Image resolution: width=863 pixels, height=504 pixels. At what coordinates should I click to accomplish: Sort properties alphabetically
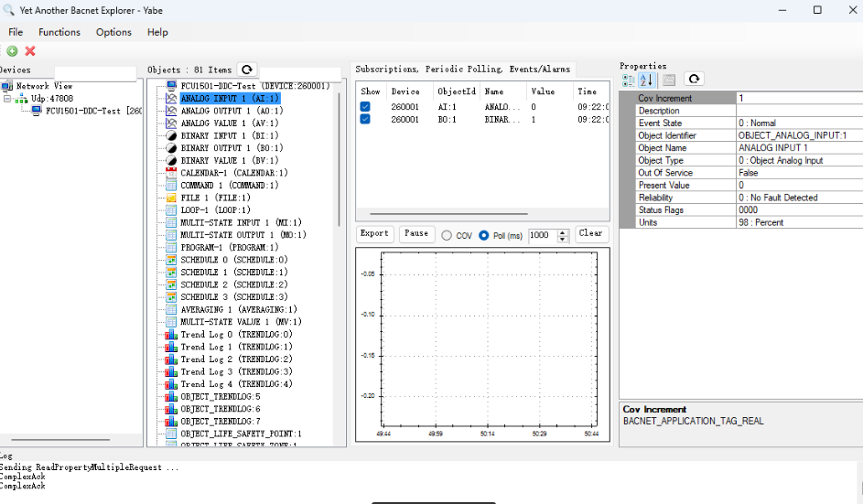(647, 80)
